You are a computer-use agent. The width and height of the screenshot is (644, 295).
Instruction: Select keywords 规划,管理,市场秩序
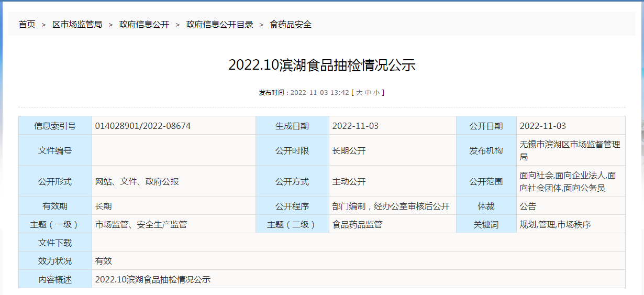[555, 224]
